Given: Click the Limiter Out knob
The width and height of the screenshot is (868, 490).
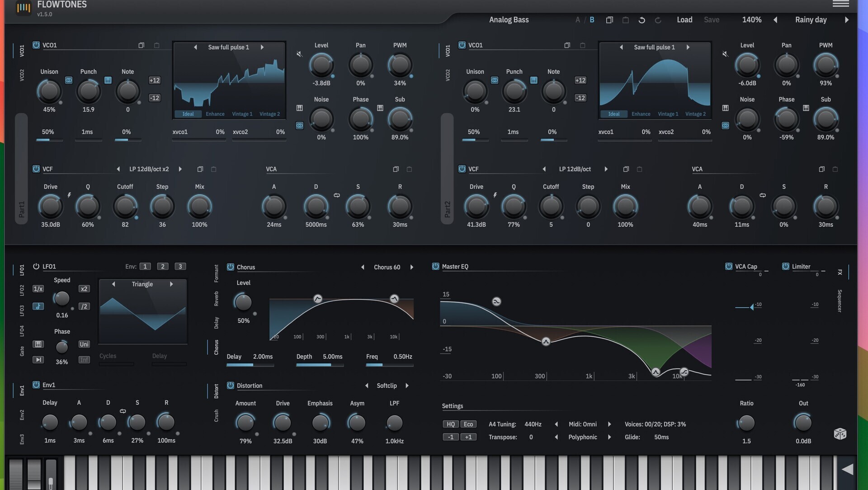Looking at the screenshot, I should coord(803,423).
